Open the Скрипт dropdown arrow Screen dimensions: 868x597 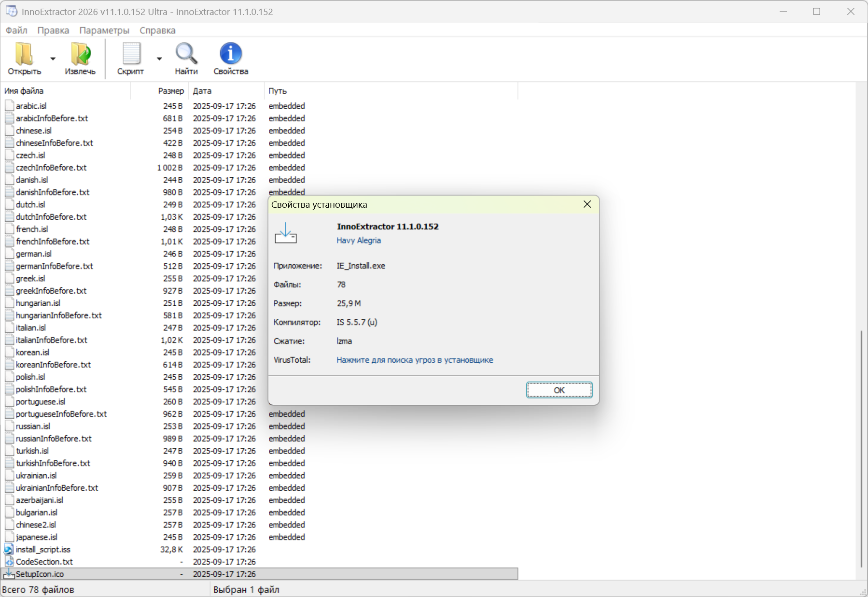[159, 58]
